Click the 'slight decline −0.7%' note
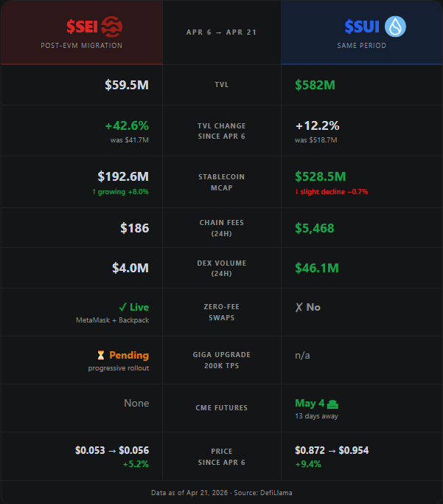The height and width of the screenshot is (504, 443). click(331, 192)
